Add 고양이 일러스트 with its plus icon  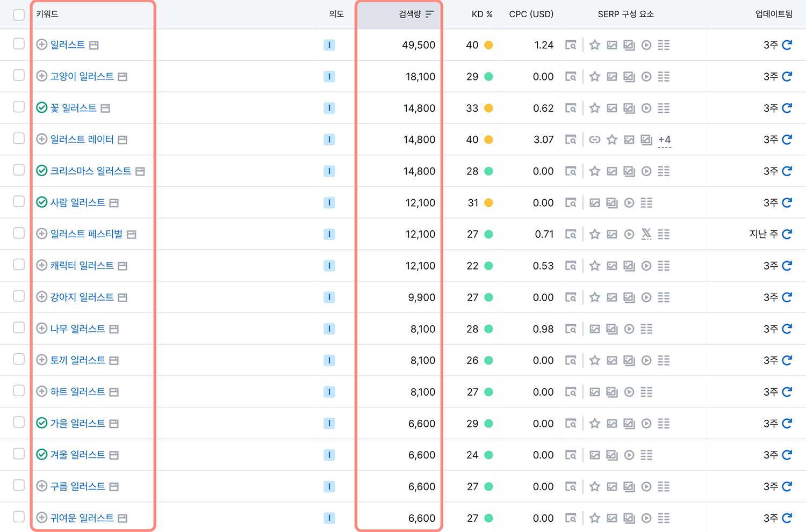pyautogui.click(x=42, y=76)
